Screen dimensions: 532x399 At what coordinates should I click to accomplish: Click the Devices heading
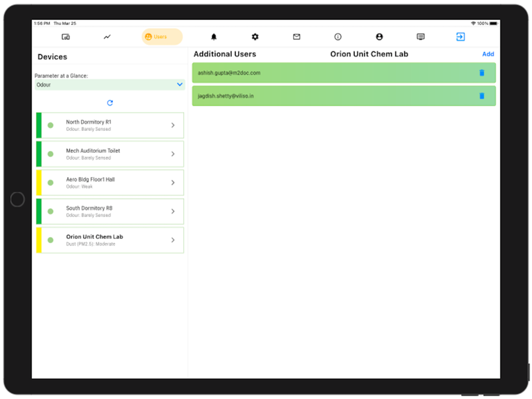tap(52, 57)
